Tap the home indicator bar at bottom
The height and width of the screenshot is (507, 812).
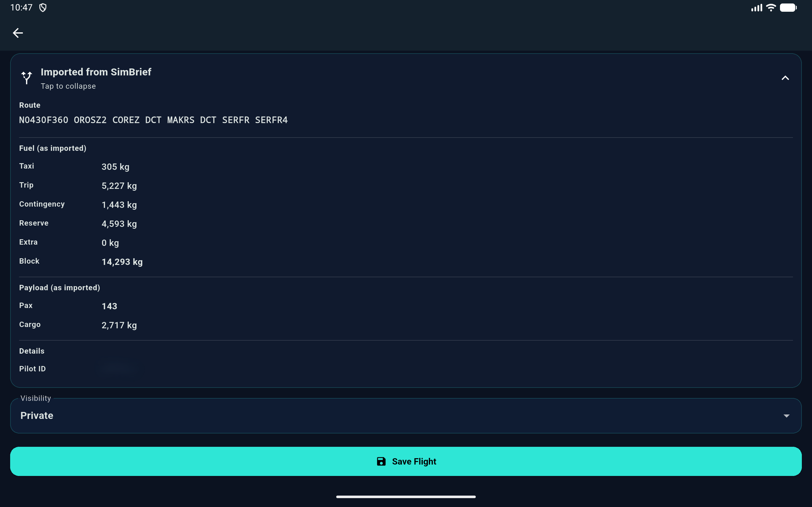point(406,497)
